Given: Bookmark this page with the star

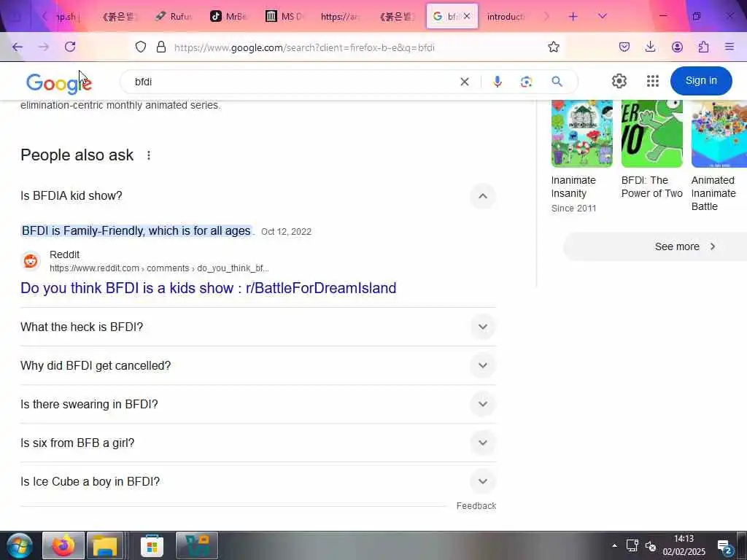Looking at the screenshot, I should click(x=553, y=47).
